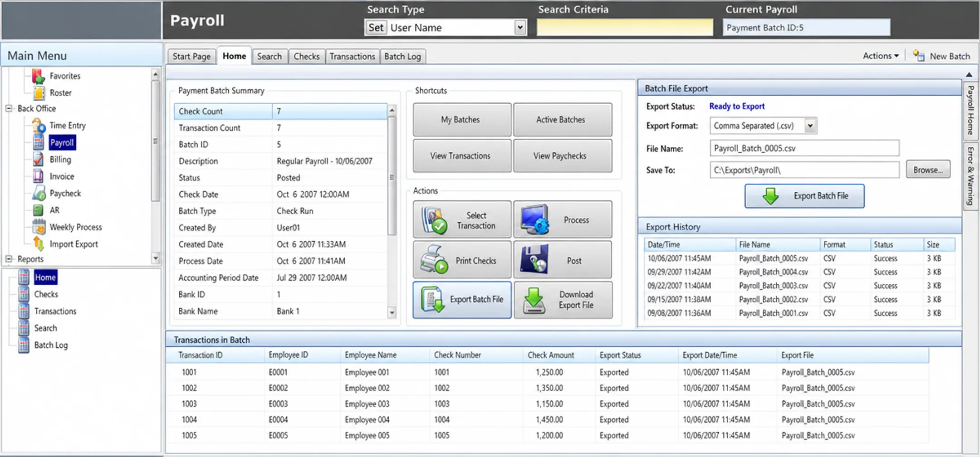Click the Active Batches shortcut
Image resolution: width=980 pixels, height=457 pixels.
(563, 120)
